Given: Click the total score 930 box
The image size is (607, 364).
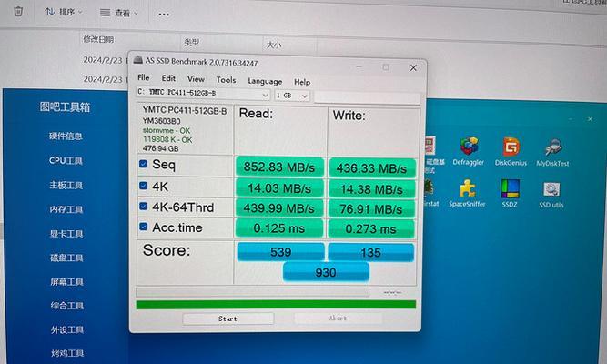Looking at the screenshot, I should pos(326,272).
